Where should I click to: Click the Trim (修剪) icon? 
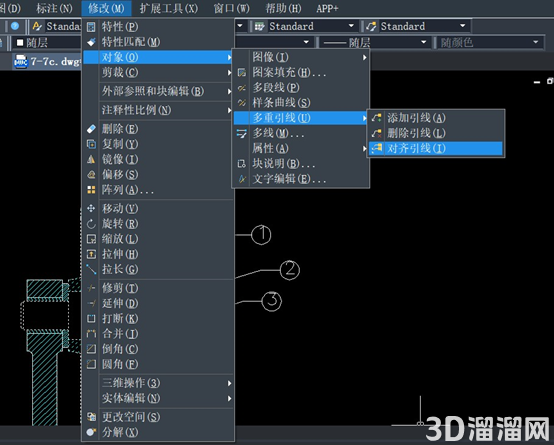[91, 288]
